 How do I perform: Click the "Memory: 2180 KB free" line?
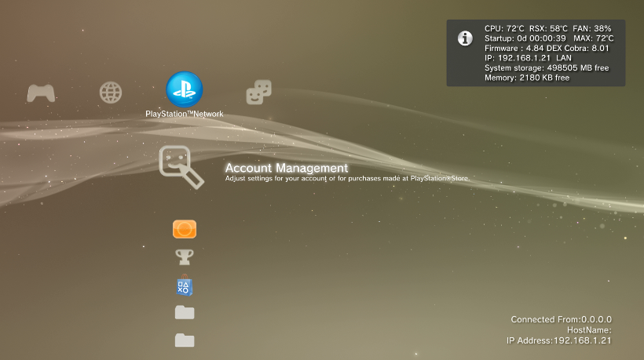(527, 78)
